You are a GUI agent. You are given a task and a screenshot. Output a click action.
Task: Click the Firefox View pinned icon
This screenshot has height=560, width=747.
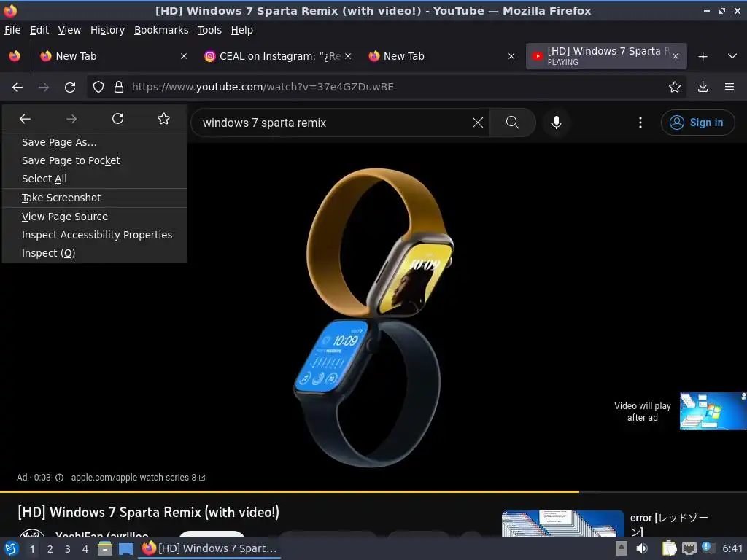pyautogui.click(x=15, y=56)
